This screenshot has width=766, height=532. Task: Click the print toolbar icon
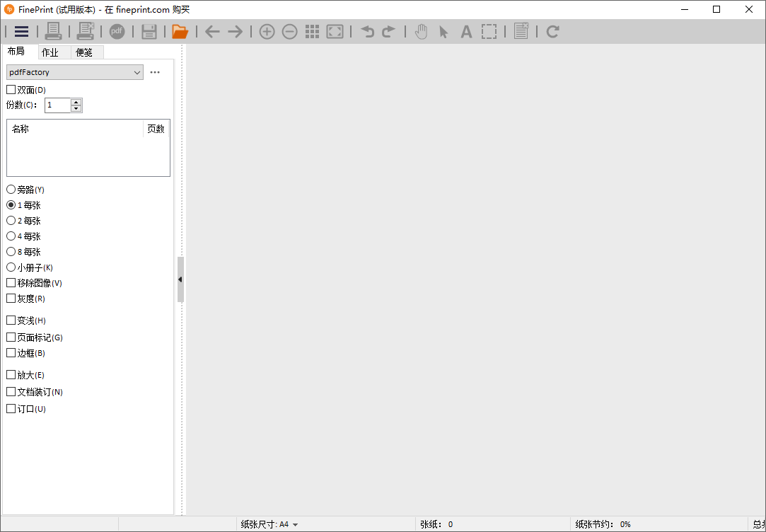click(x=53, y=31)
